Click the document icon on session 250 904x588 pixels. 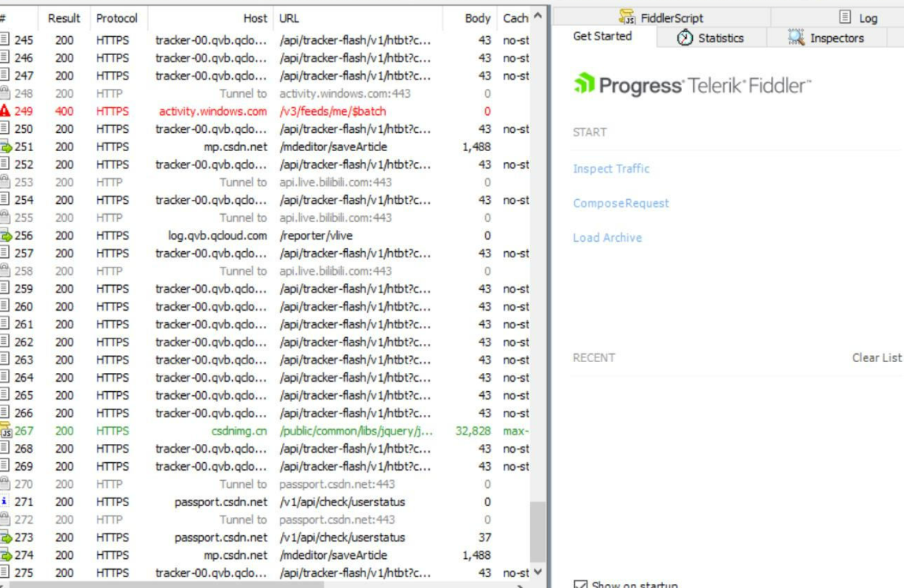(5, 128)
